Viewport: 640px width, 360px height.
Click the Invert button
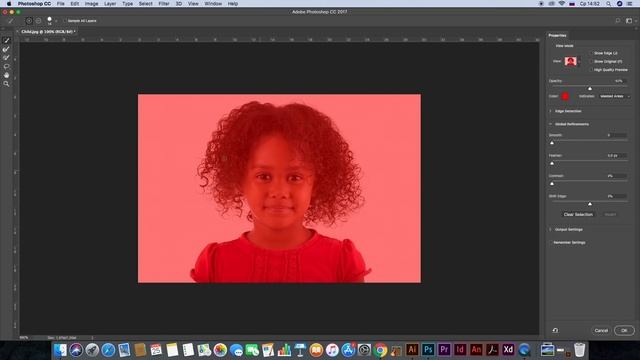[610, 214]
